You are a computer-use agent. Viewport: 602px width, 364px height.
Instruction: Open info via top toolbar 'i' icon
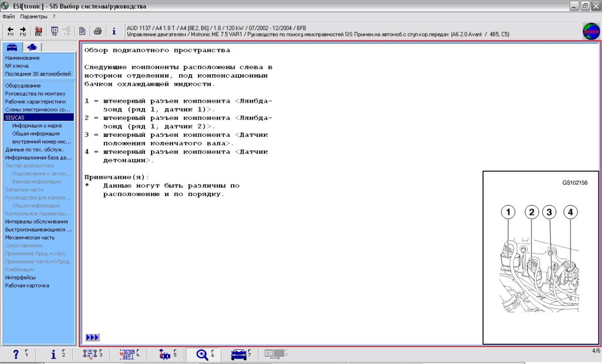click(x=114, y=31)
